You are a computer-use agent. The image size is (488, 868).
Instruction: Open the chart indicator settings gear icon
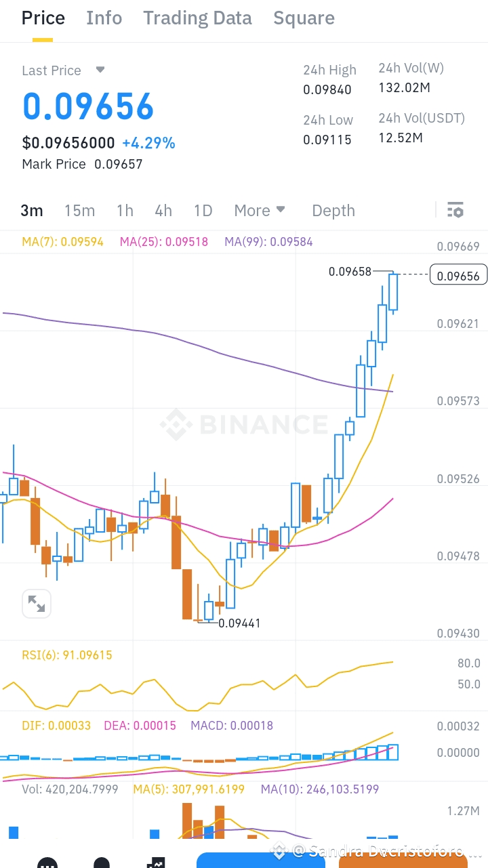455,210
